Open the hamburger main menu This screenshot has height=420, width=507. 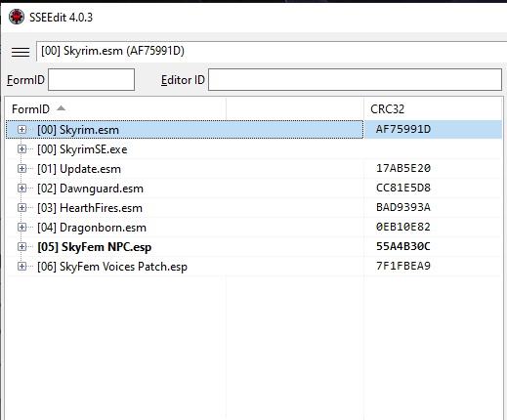point(21,52)
